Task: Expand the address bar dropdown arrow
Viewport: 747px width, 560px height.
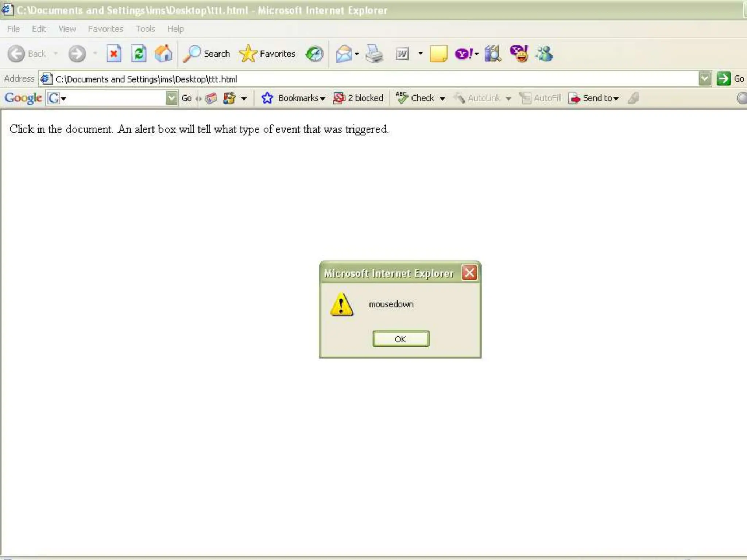Action: click(704, 79)
